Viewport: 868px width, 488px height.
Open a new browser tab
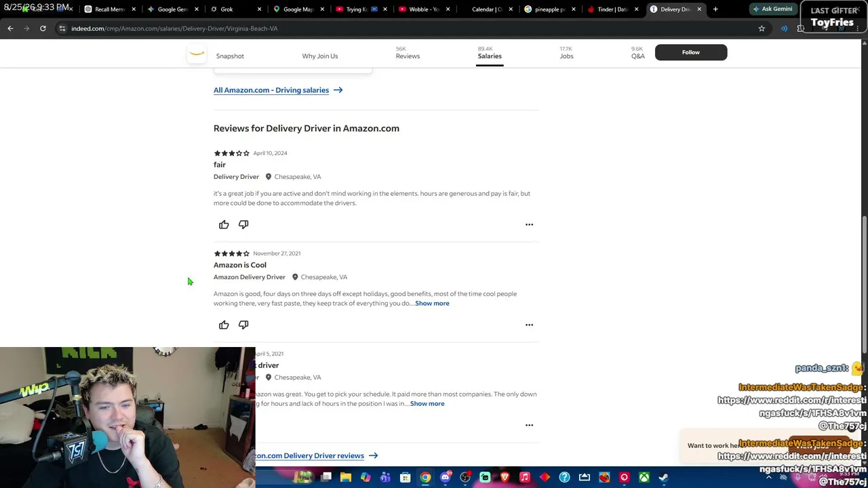click(715, 9)
